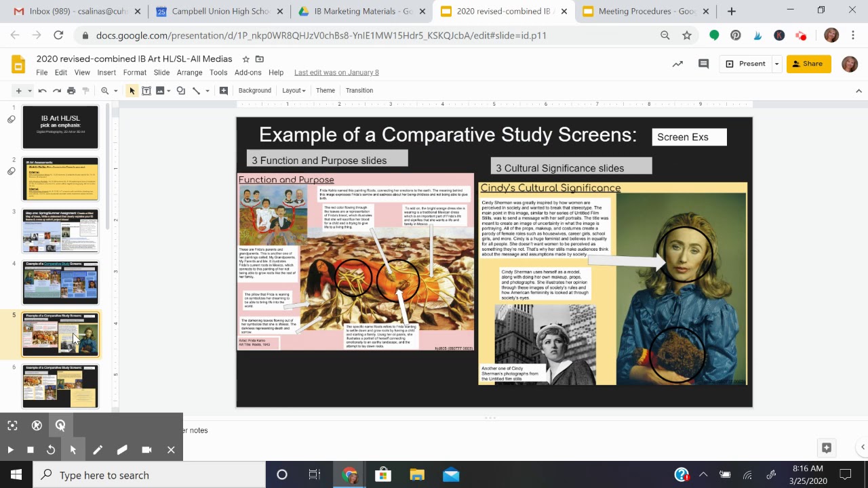Select the Text box tool
This screenshot has height=488, width=868.
pyautogui.click(x=146, y=91)
